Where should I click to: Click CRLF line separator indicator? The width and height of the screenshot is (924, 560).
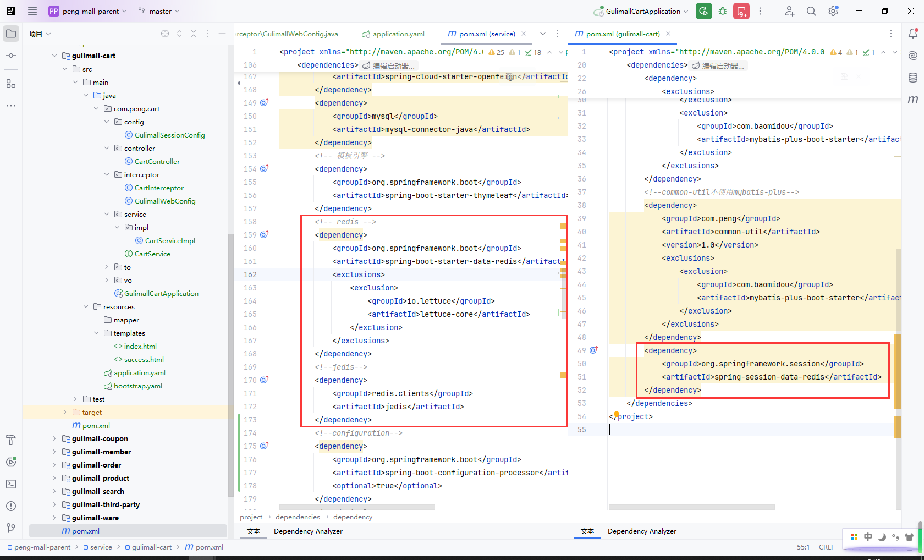826,547
